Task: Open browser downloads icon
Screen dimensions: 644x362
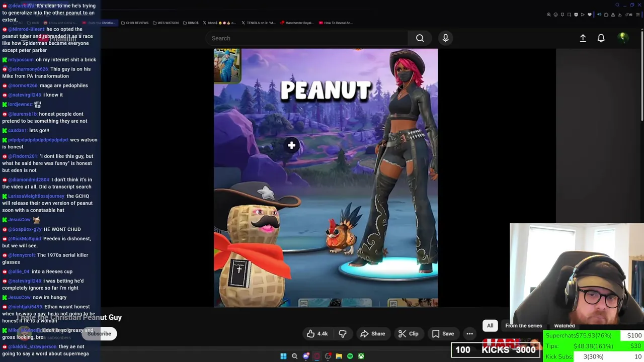Action: point(619,15)
